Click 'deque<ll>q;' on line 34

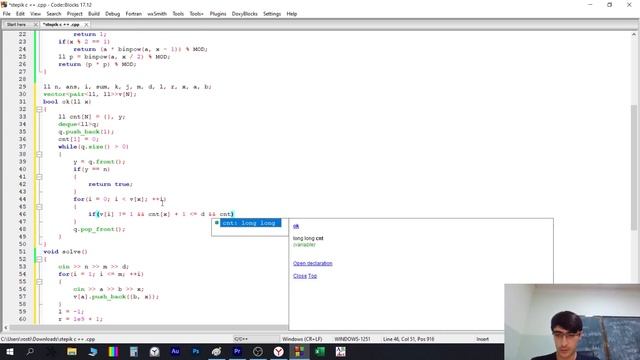78,124
